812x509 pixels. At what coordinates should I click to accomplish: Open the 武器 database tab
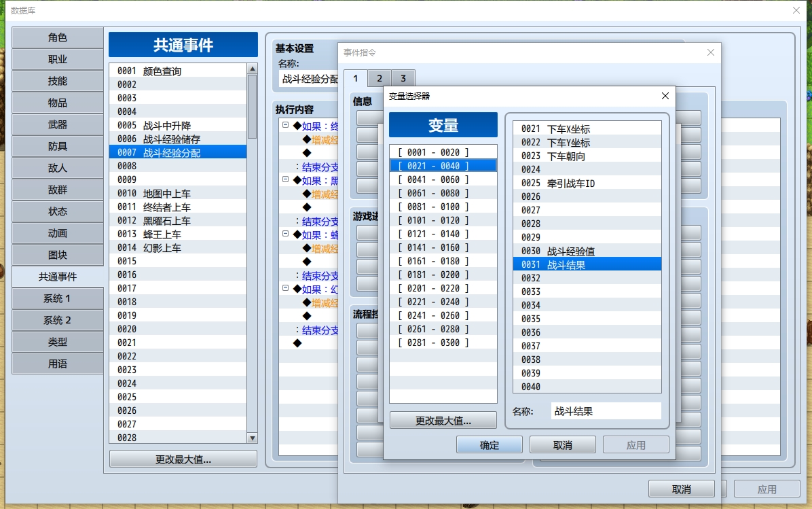tap(58, 124)
